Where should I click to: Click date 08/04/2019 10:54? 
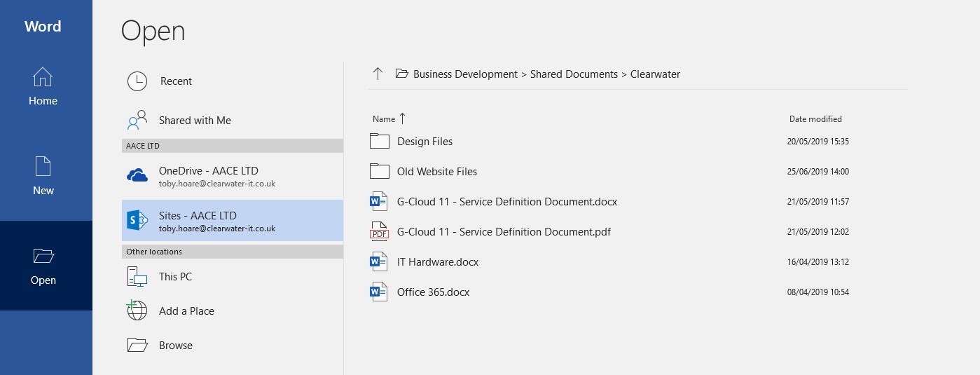818,292
